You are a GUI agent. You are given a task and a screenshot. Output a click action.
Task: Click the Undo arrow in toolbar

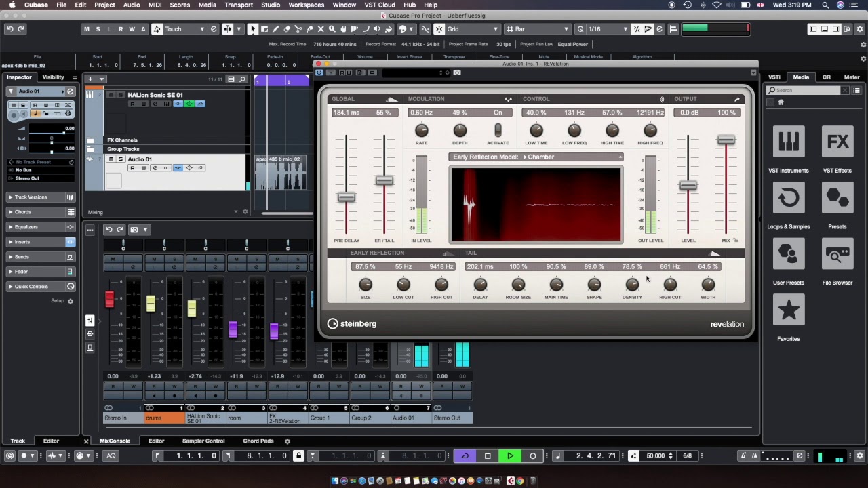click(x=9, y=29)
